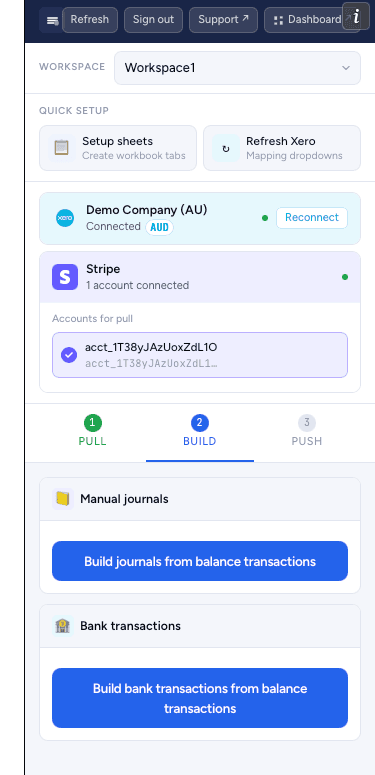Click the Bank transactions heading

click(130, 626)
